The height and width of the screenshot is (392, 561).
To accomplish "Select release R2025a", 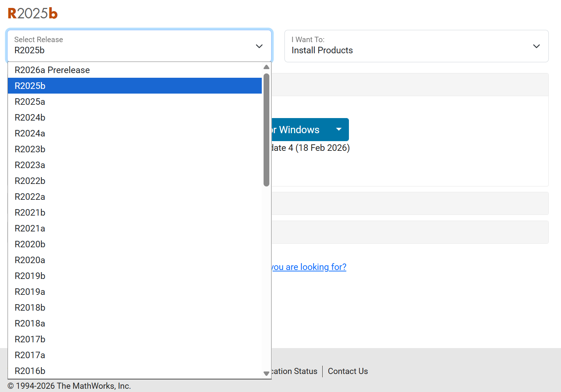I will pos(135,102).
